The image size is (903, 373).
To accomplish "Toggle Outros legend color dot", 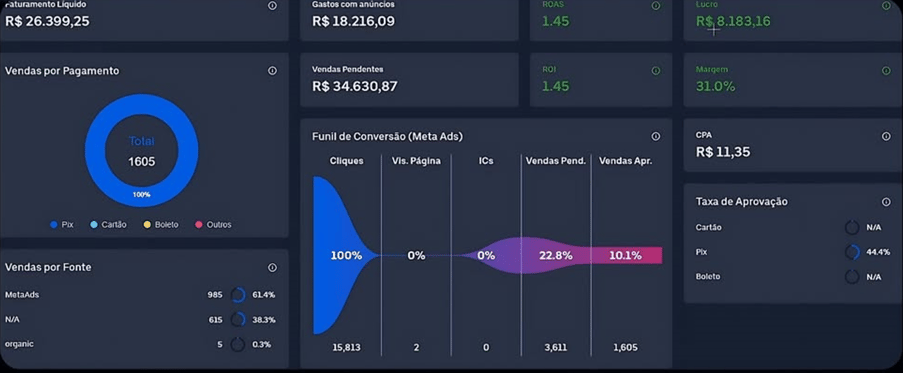I will (199, 224).
